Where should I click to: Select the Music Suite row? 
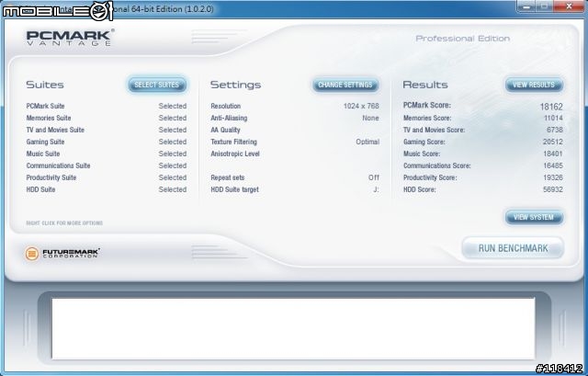click(x=107, y=154)
